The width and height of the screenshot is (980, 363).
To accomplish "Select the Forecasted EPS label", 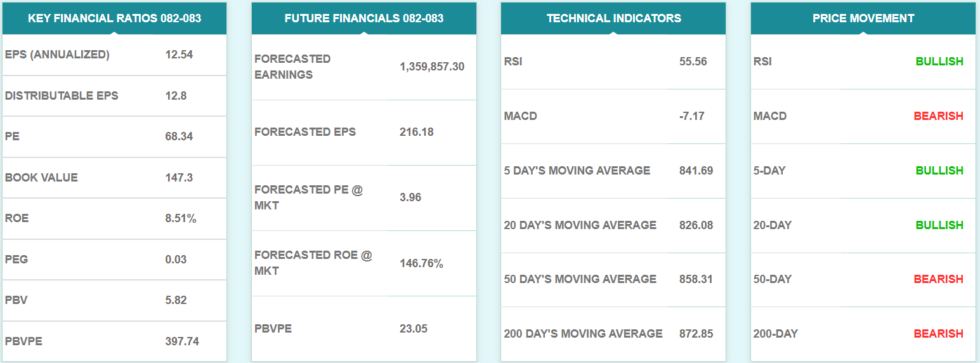I will coord(305,132).
